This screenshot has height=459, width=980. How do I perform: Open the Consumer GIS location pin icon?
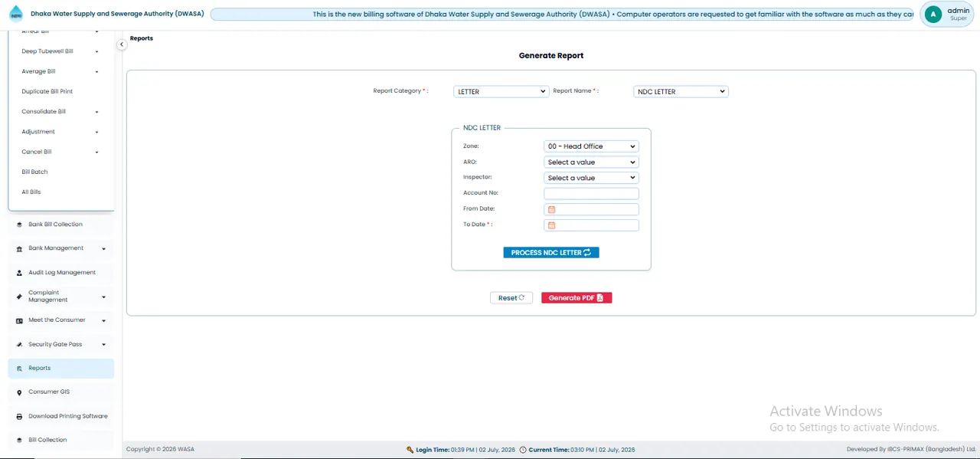click(x=19, y=392)
